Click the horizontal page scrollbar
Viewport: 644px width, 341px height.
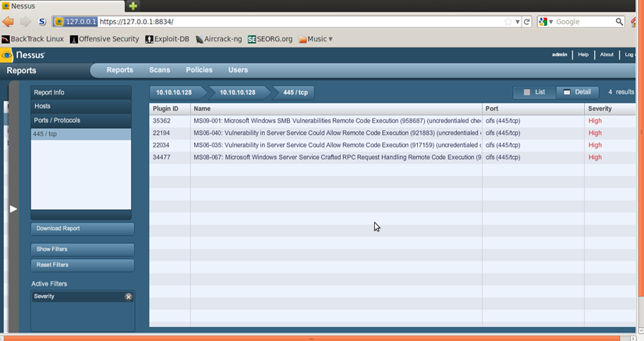click(312, 338)
